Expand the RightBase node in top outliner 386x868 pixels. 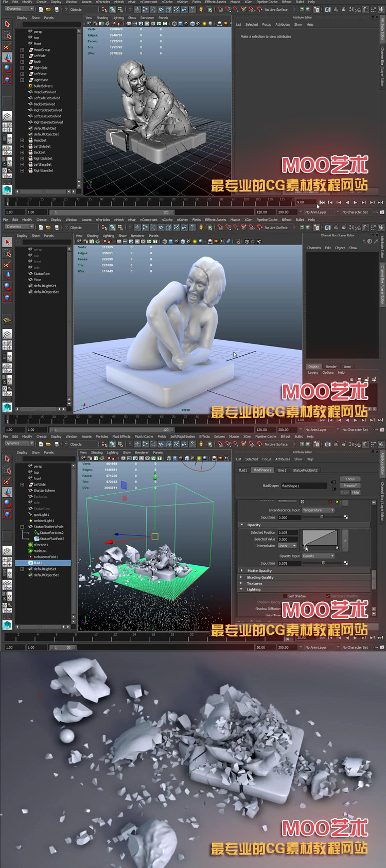click(x=22, y=80)
